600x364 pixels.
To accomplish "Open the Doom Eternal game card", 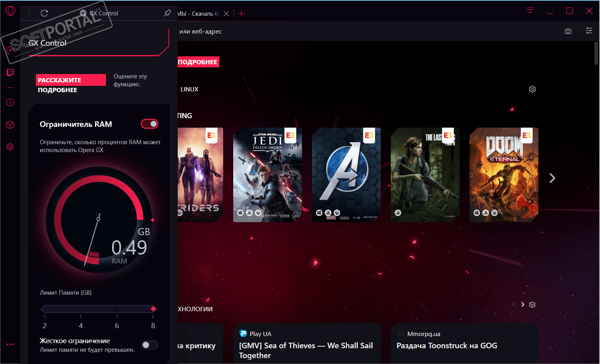I will [x=504, y=175].
